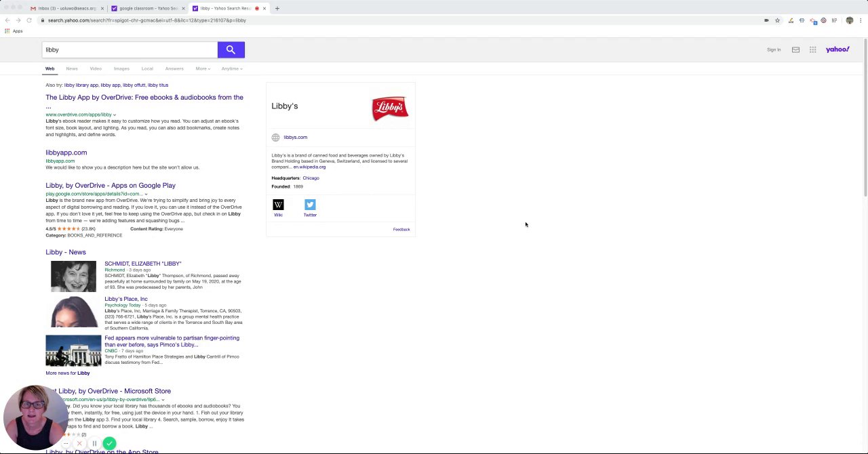The height and width of the screenshot is (454, 868).
Task: Click the globe icon next to libbys.com
Action: (275, 138)
